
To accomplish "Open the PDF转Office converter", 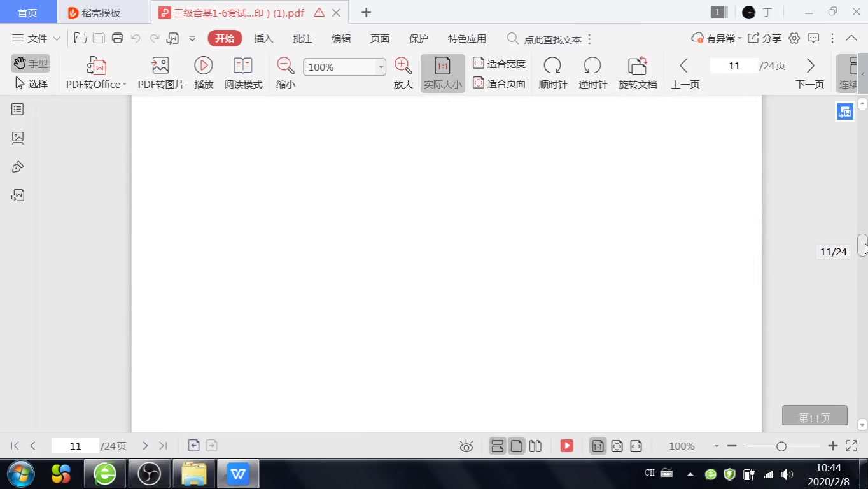I will [x=96, y=73].
